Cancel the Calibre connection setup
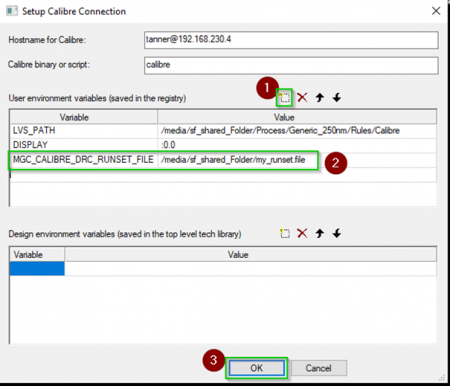 [319, 368]
